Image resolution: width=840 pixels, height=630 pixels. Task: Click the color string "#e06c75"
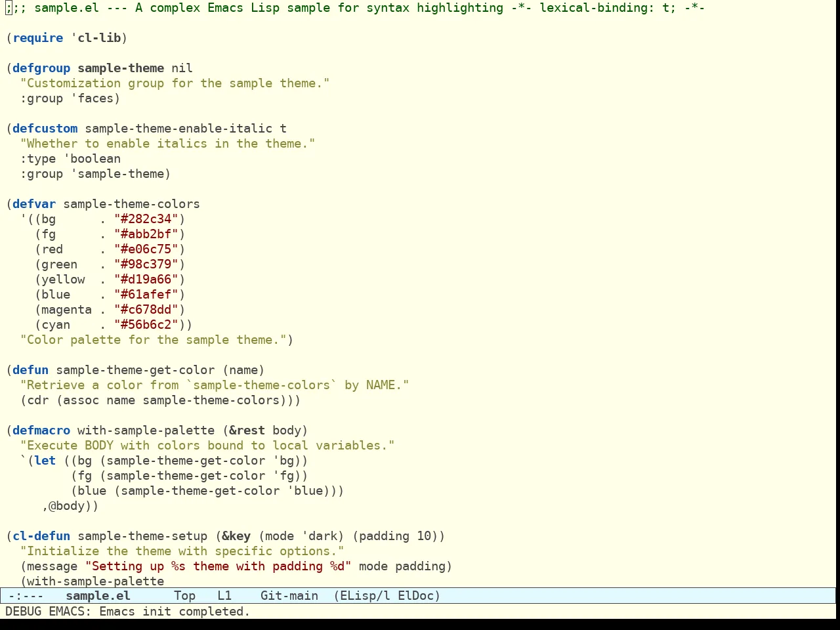[146, 249]
